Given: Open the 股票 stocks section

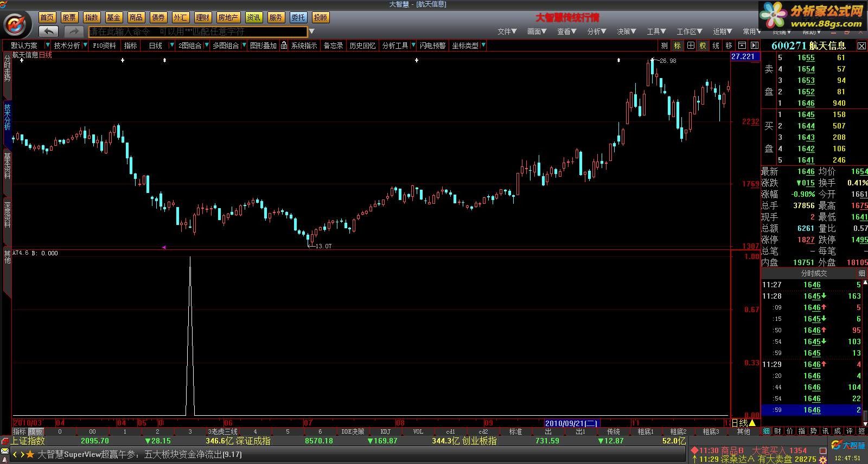Looking at the screenshot, I should coord(69,17).
